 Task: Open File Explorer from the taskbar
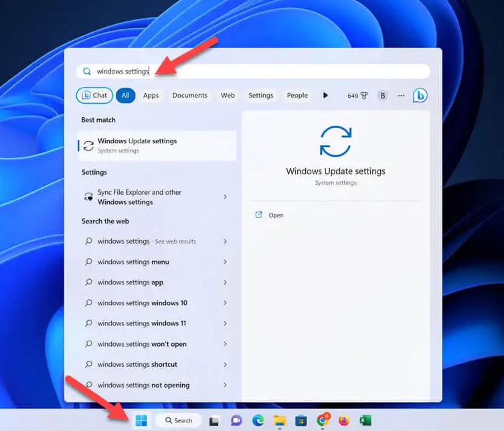point(280,420)
